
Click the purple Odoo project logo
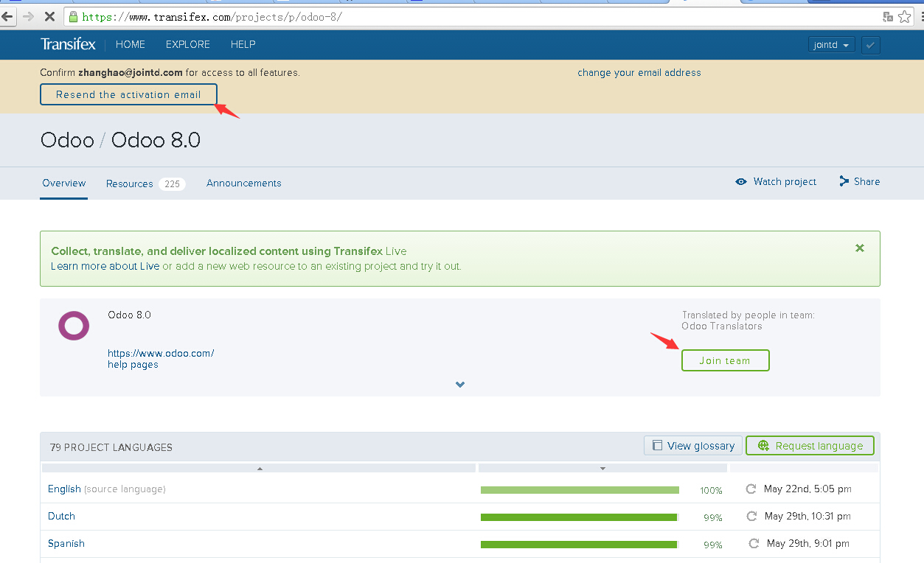[x=74, y=326]
